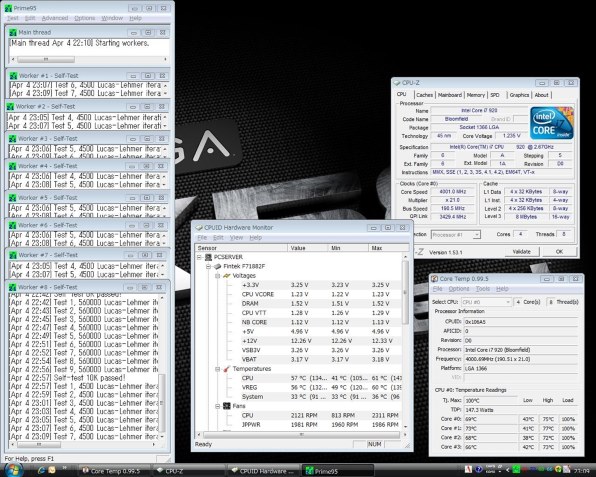The height and width of the screenshot is (477, 596).
Task: Select the Graphics tab in CPU-Z
Action: [519, 95]
